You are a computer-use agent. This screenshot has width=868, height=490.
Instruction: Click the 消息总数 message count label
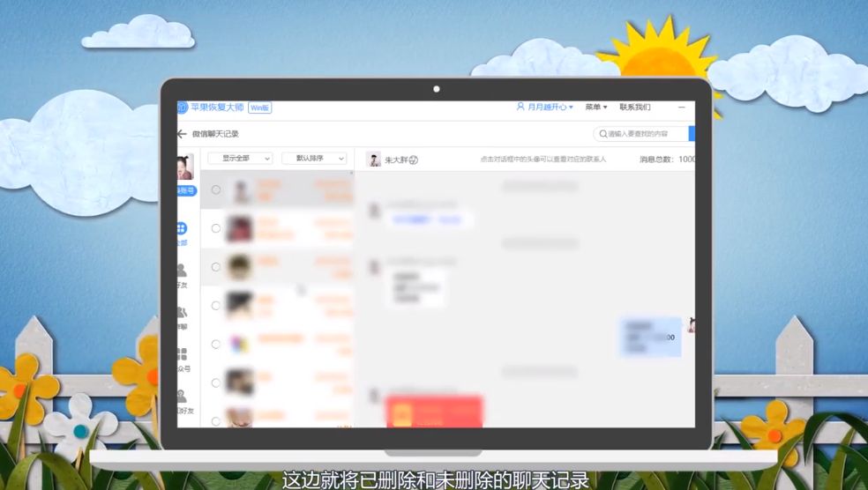tap(667, 160)
